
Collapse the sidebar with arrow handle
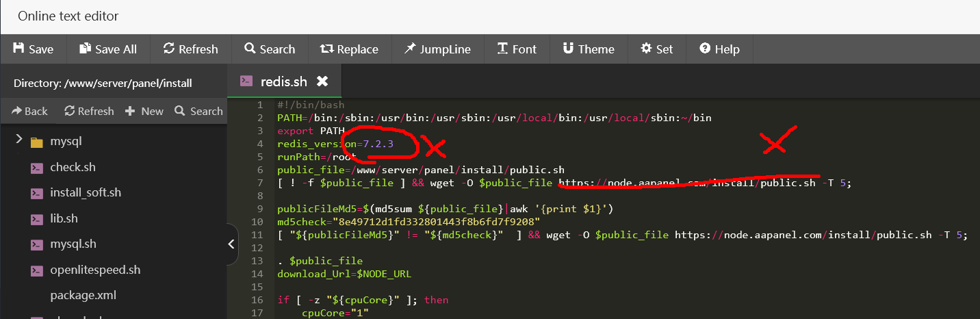(x=231, y=244)
